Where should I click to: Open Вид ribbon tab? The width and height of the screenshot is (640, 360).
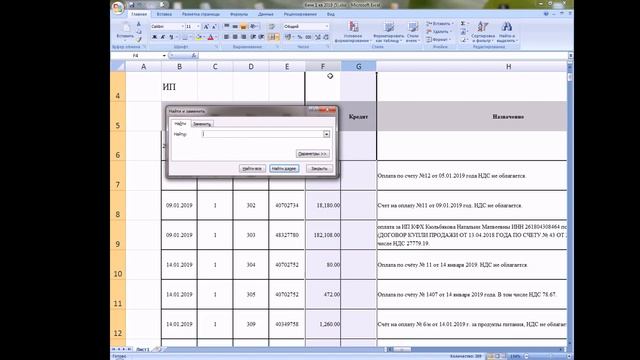point(331,14)
